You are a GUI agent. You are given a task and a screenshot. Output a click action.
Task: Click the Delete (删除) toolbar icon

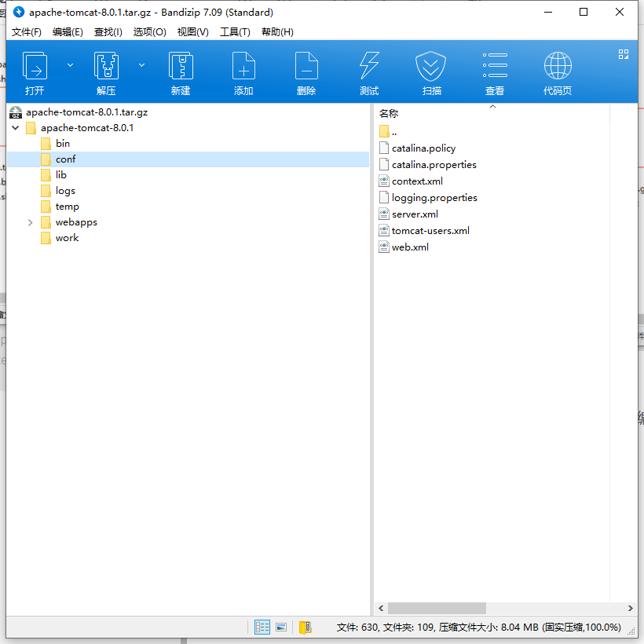[306, 66]
